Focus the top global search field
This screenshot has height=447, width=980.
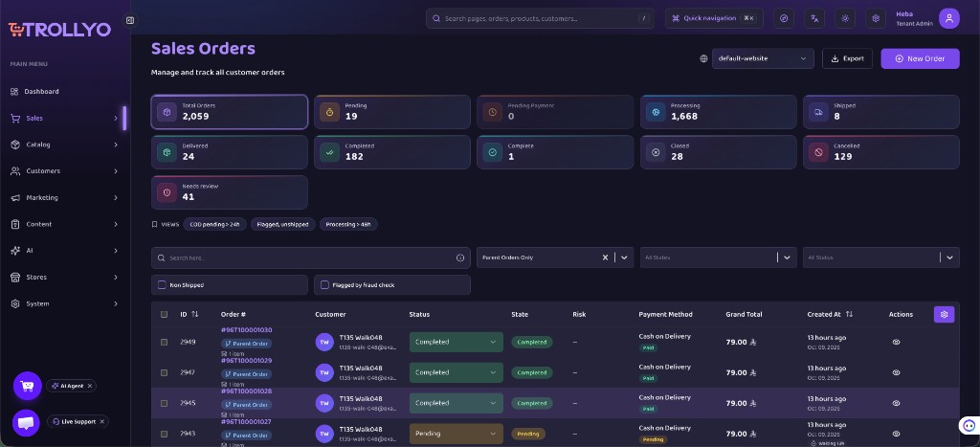point(540,18)
